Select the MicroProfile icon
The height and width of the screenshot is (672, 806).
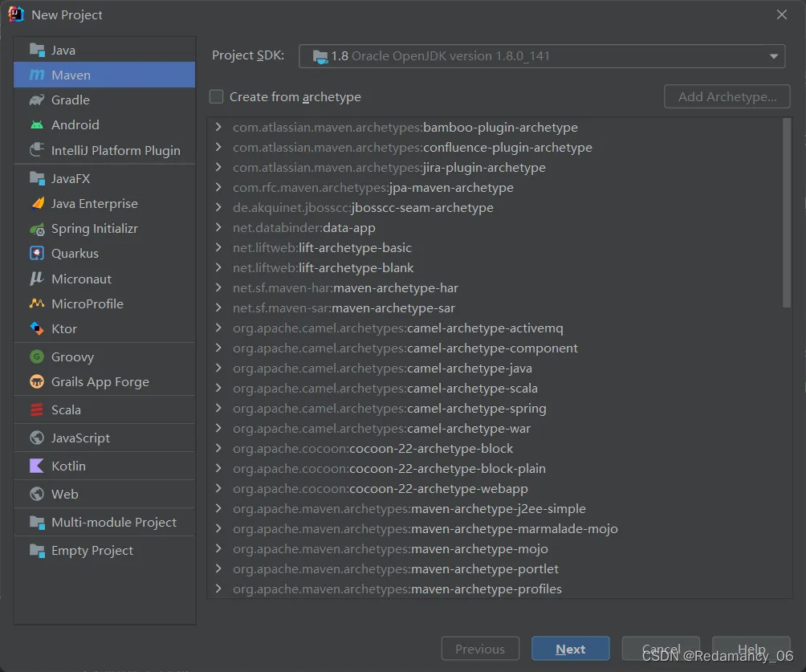tap(37, 303)
